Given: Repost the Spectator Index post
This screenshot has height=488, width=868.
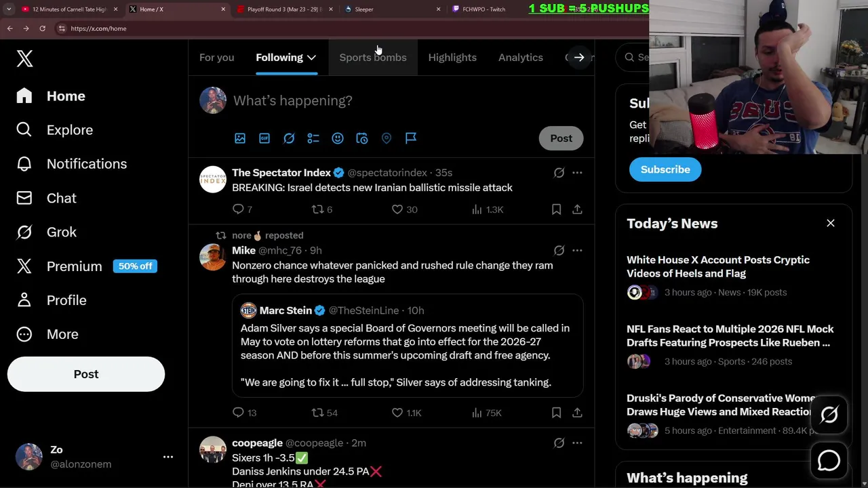Looking at the screenshot, I should coord(321,209).
